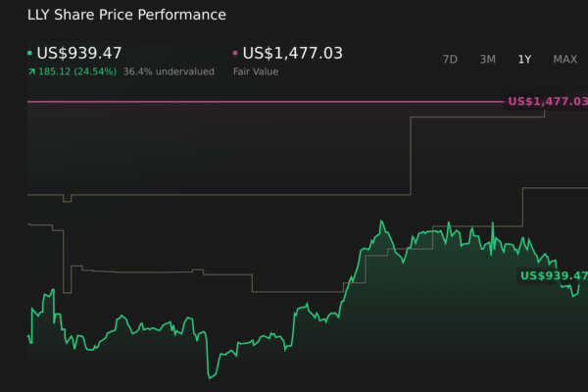Click the left starting point of green price line

click(28, 337)
